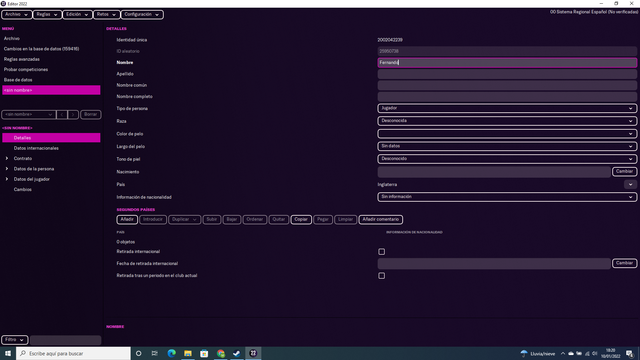Open the <sin nombre> record dropdown
Image resolution: width=640 pixels, height=360 pixels.
(x=29, y=114)
